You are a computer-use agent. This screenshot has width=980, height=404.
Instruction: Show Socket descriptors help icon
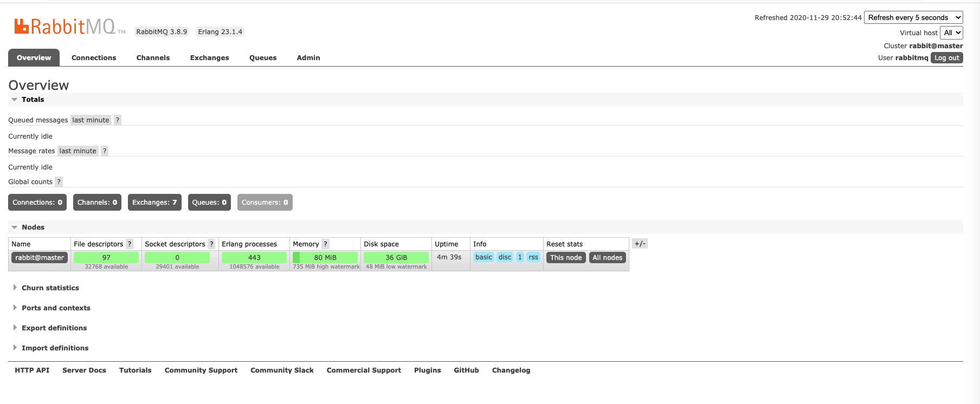point(211,244)
